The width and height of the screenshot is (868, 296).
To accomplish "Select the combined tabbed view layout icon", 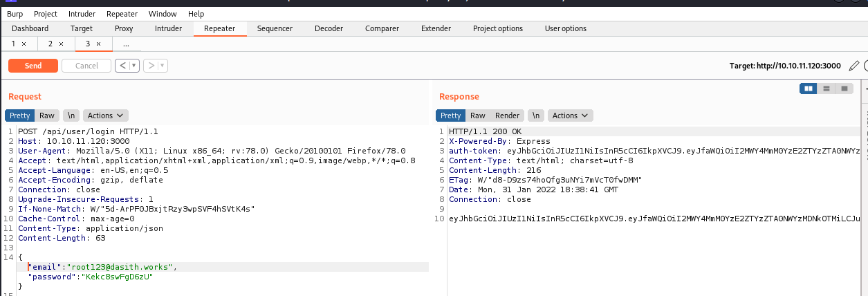I will click(844, 89).
